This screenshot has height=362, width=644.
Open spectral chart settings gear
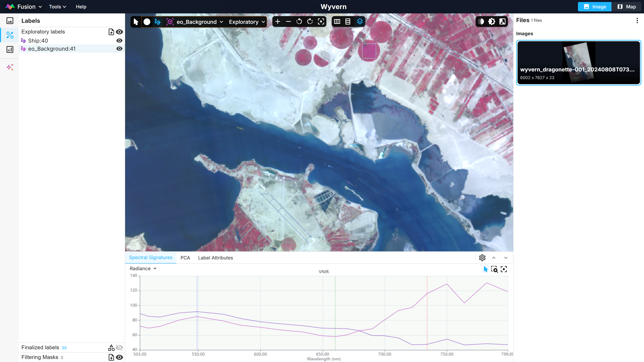[x=482, y=258]
